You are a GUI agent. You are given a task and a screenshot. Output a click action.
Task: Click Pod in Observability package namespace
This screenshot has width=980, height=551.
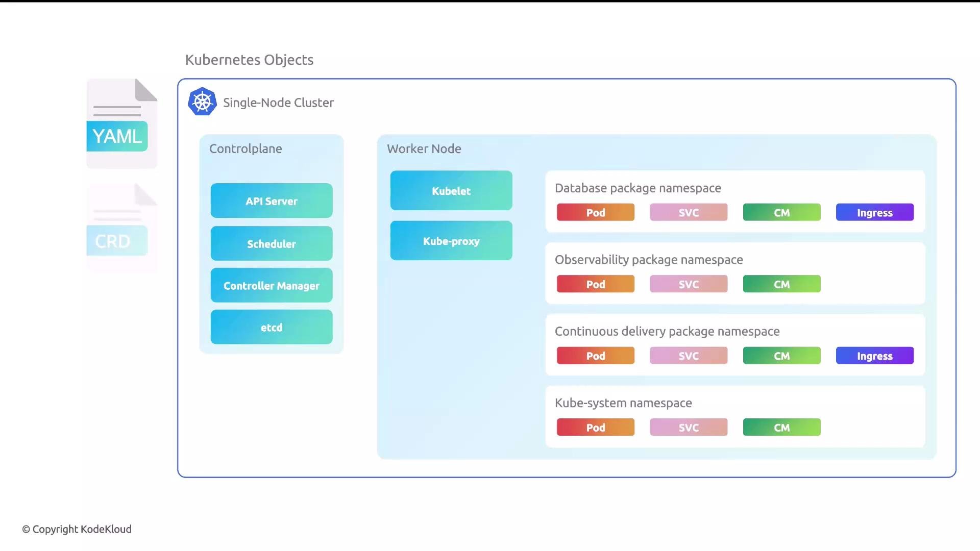pos(596,284)
